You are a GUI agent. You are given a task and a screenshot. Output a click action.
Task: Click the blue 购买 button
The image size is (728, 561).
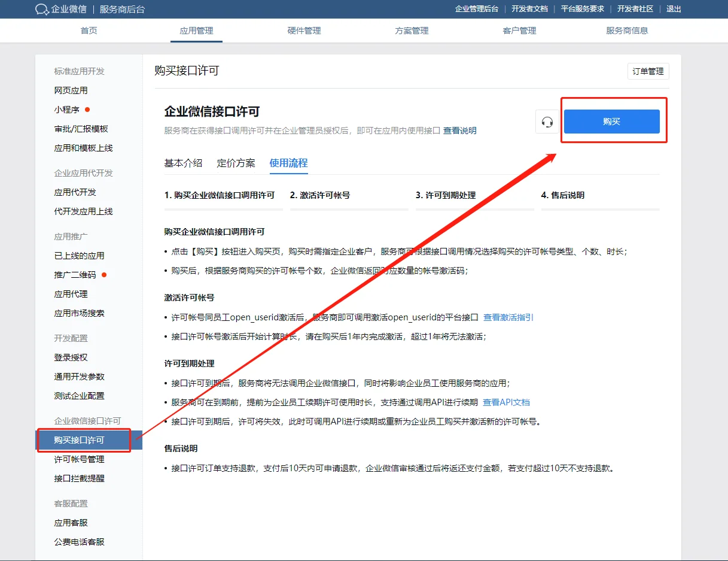pyautogui.click(x=612, y=122)
